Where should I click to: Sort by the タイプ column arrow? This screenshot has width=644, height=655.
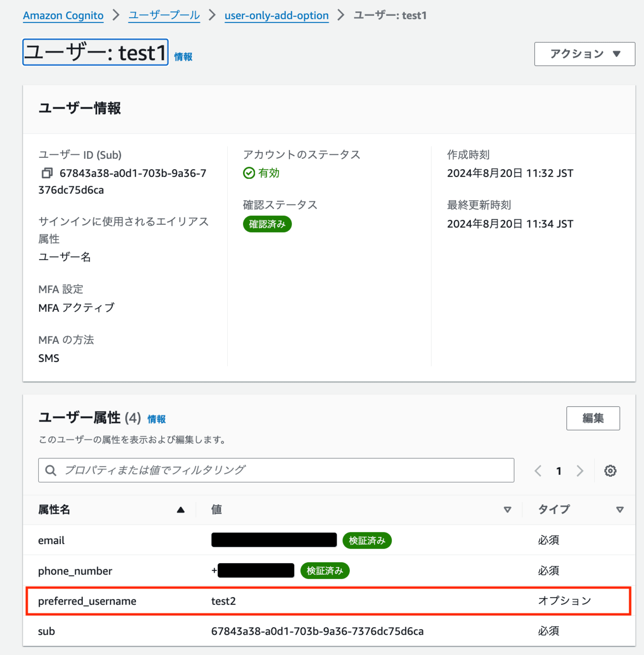pos(620,509)
